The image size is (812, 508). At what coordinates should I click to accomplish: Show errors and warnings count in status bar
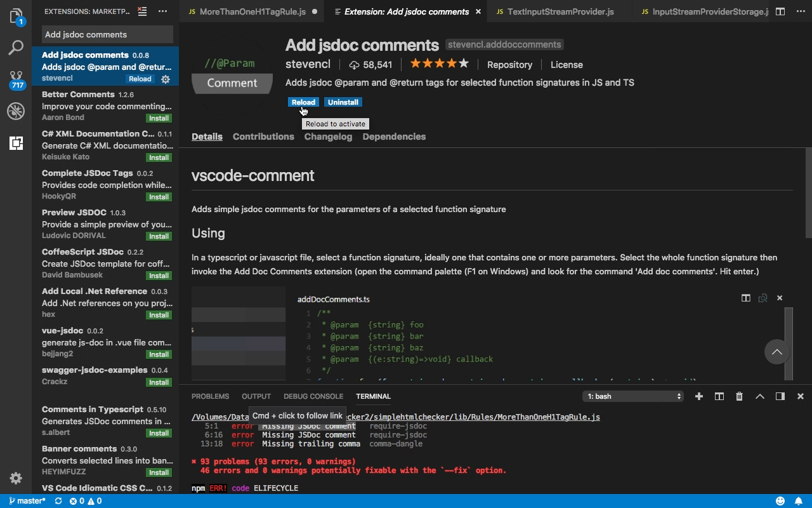pyautogui.click(x=86, y=501)
